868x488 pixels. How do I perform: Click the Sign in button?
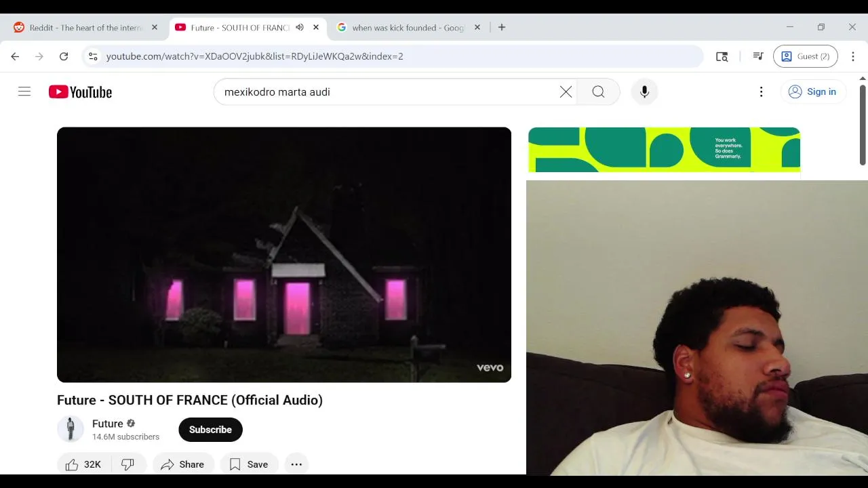pyautogui.click(x=812, y=92)
